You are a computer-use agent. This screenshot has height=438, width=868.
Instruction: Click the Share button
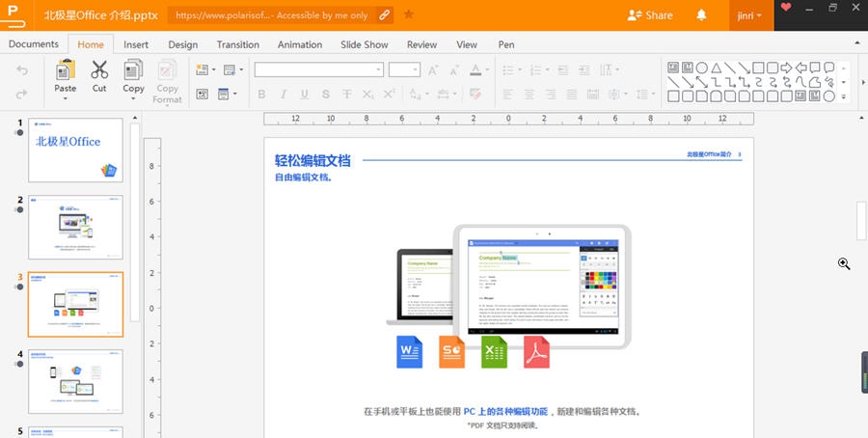(x=650, y=15)
